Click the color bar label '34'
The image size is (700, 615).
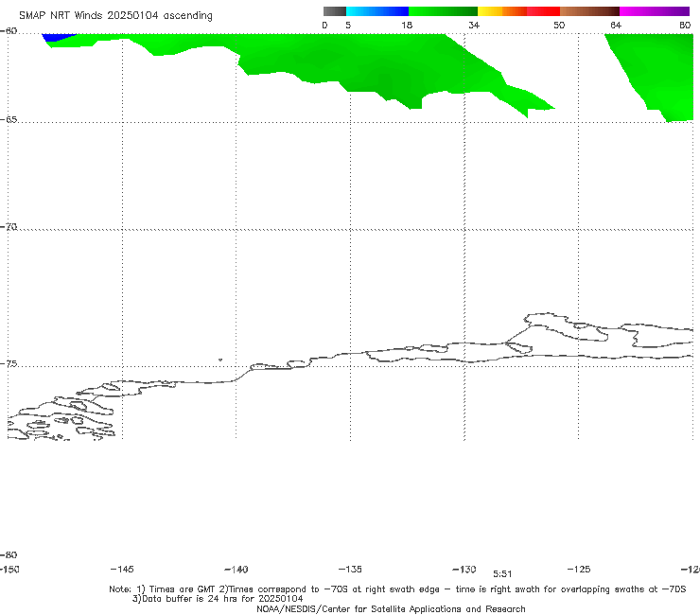tap(474, 25)
